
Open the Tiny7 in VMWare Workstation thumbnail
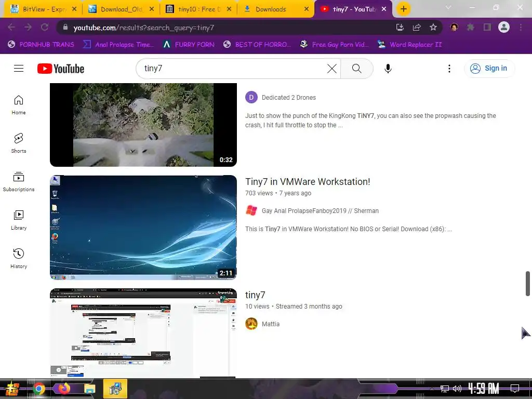point(143,228)
